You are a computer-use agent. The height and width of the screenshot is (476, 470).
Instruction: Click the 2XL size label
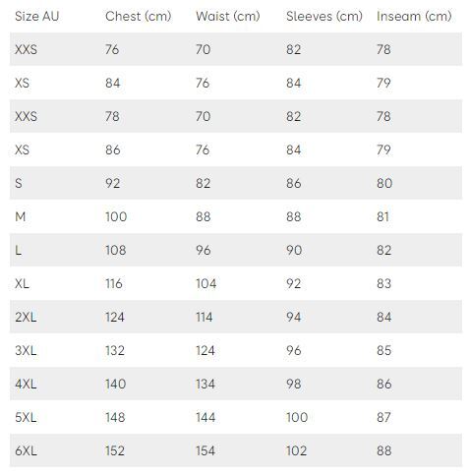click(x=26, y=317)
